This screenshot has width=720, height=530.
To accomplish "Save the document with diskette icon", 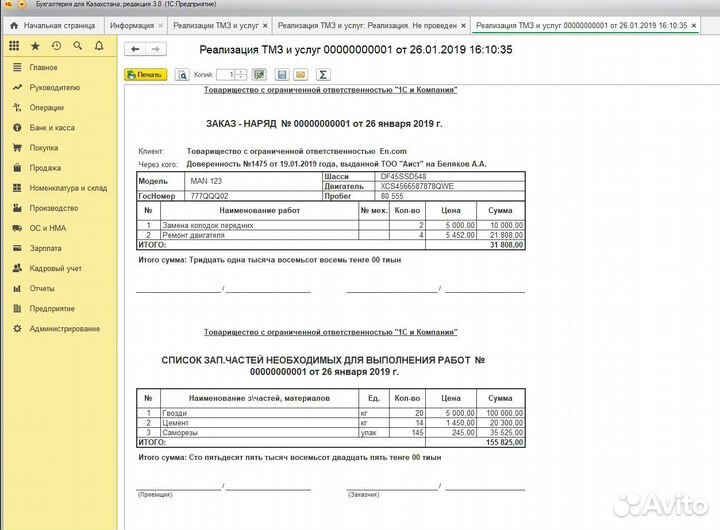I will [x=282, y=74].
